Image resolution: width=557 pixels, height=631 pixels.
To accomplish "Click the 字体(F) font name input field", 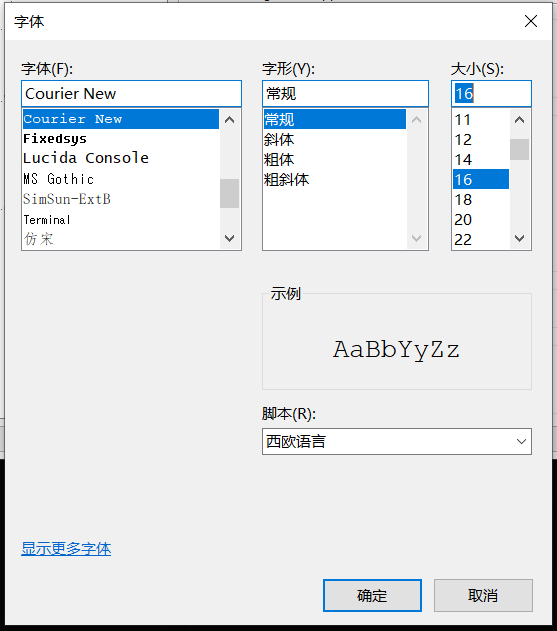I will point(131,93).
